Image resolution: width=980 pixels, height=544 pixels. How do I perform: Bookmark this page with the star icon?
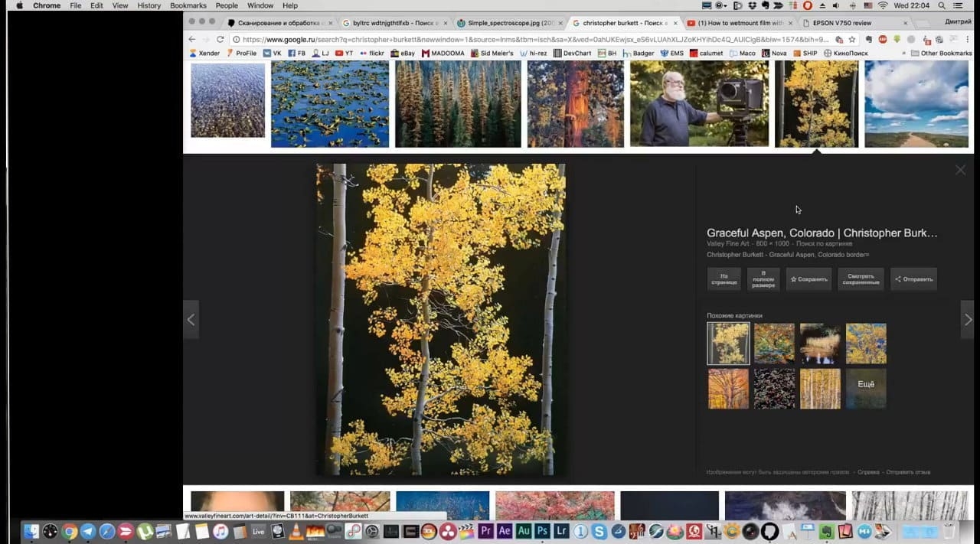click(852, 40)
